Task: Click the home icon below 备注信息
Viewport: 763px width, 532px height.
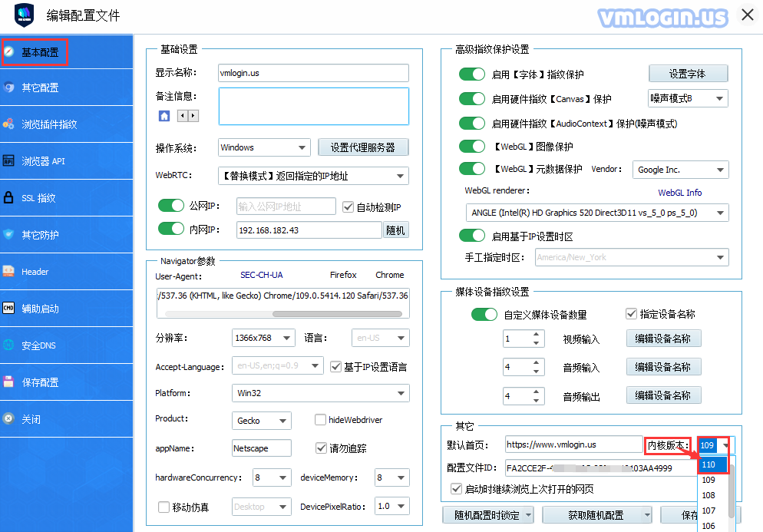Action: coord(164,116)
